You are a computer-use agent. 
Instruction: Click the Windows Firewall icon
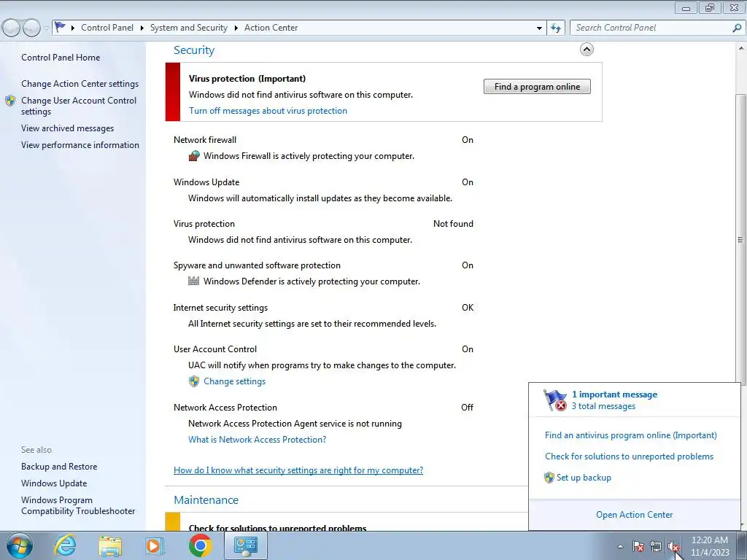[x=194, y=156]
